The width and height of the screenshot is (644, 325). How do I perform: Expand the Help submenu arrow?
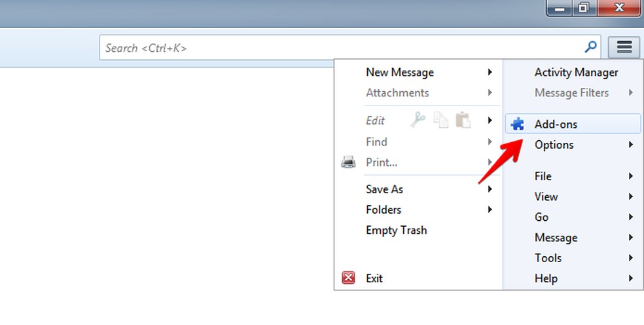point(631,278)
